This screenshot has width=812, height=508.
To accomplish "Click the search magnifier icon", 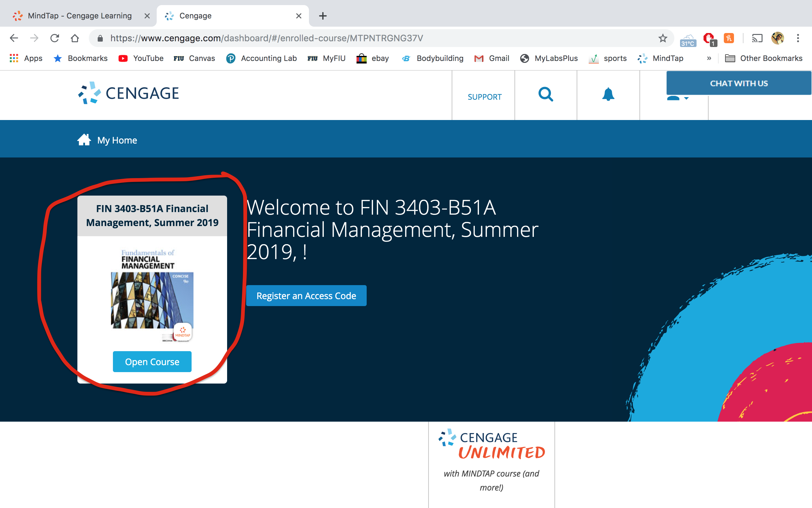I will point(546,94).
